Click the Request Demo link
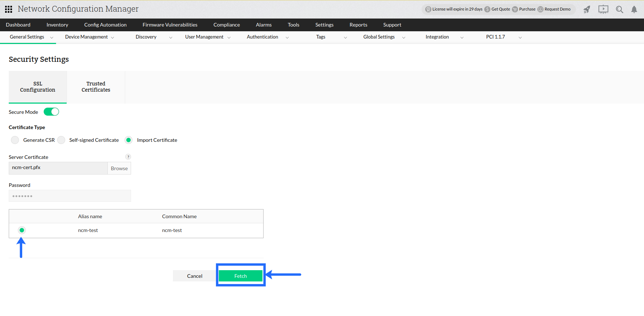The height and width of the screenshot is (316, 644). 558,9
